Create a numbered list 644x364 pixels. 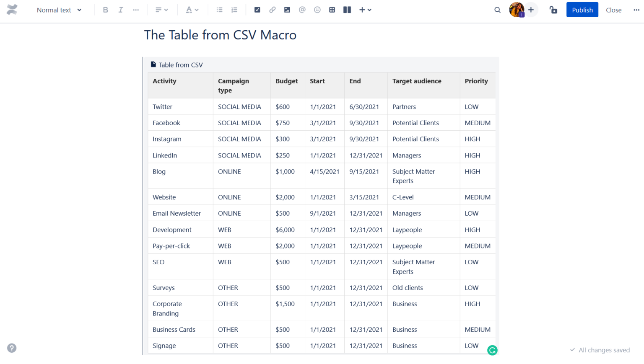[x=234, y=10]
